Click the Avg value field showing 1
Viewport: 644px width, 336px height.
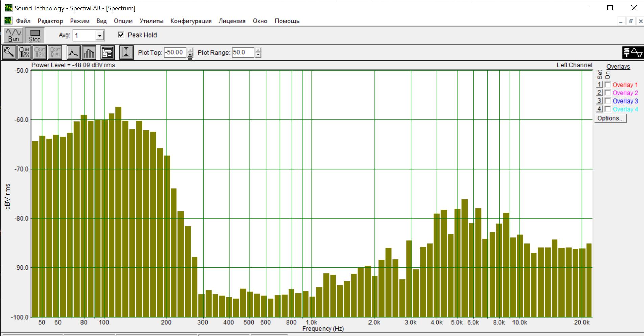pyautogui.click(x=85, y=36)
